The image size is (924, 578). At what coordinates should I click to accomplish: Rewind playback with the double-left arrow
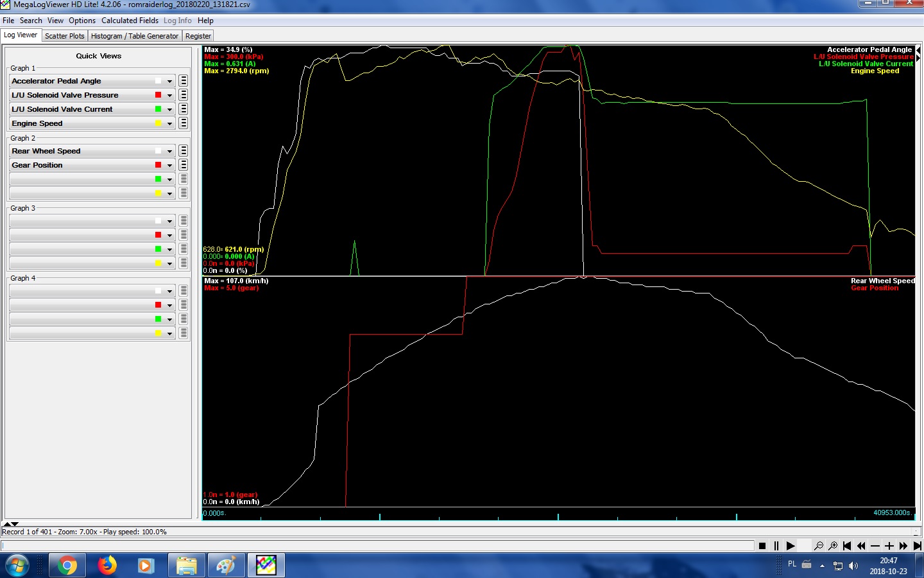coord(861,546)
